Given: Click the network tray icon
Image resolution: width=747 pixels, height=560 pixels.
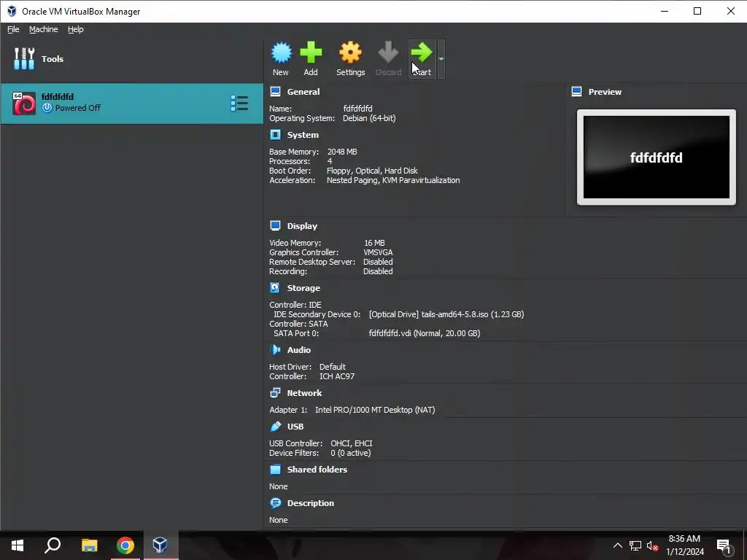Looking at the screenshot, I should click(635, 545).
